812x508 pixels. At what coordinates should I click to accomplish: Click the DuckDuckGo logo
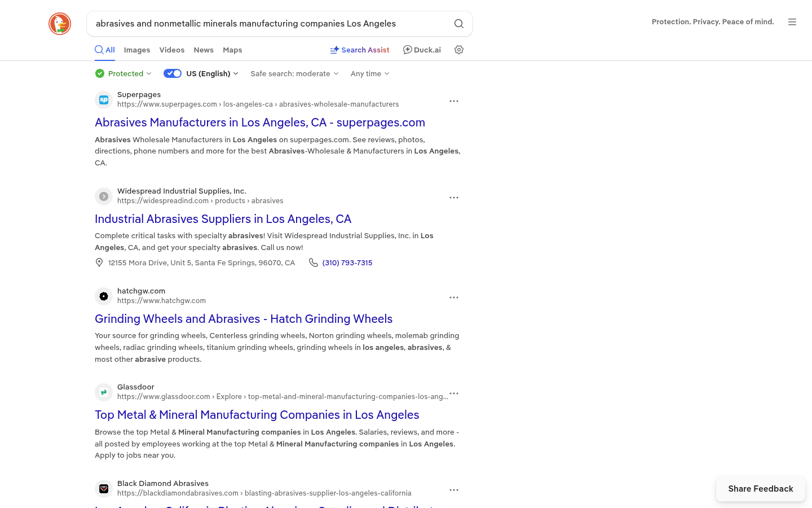pos(60,24)
